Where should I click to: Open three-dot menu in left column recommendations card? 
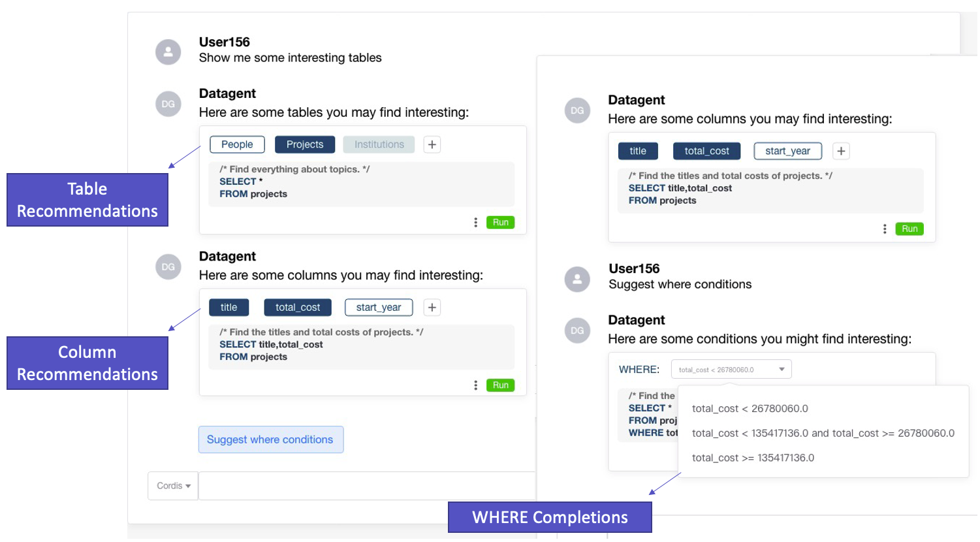(x=475, y=385)
